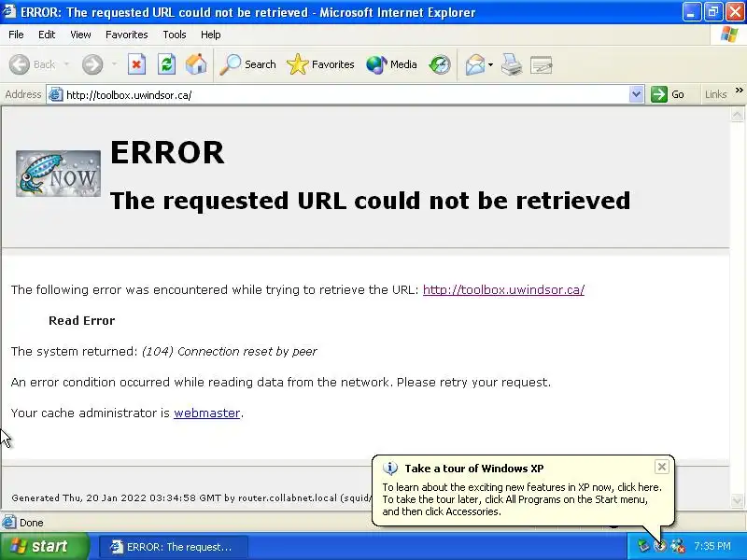Click the webmaster email link
The image size is (747, 560).
click(x=206, y=413)
